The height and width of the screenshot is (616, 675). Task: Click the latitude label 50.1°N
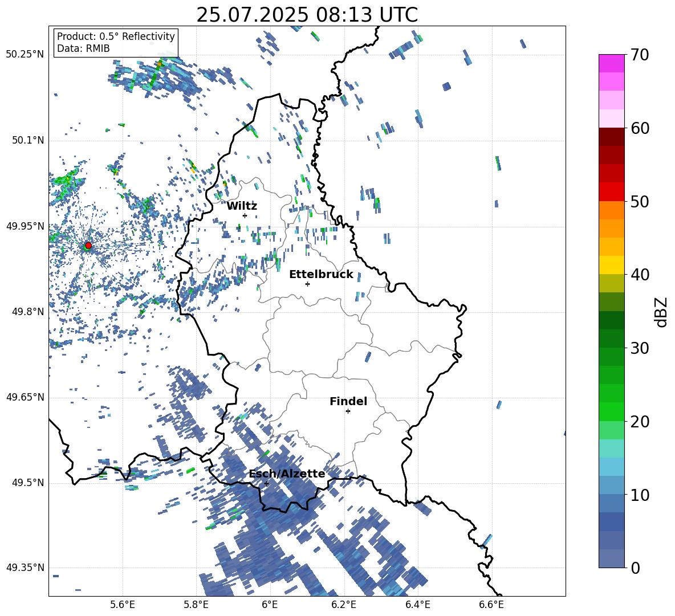coord(27,141)
